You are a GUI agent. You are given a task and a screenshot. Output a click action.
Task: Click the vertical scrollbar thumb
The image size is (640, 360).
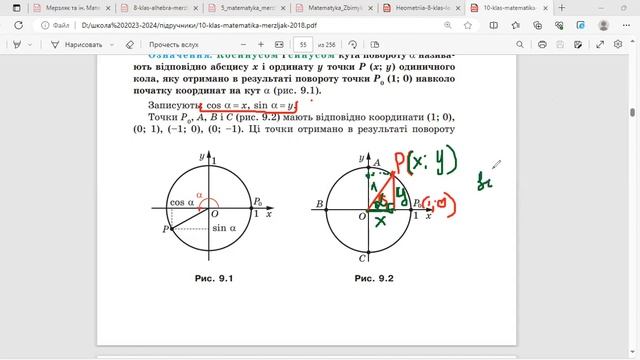632,112
